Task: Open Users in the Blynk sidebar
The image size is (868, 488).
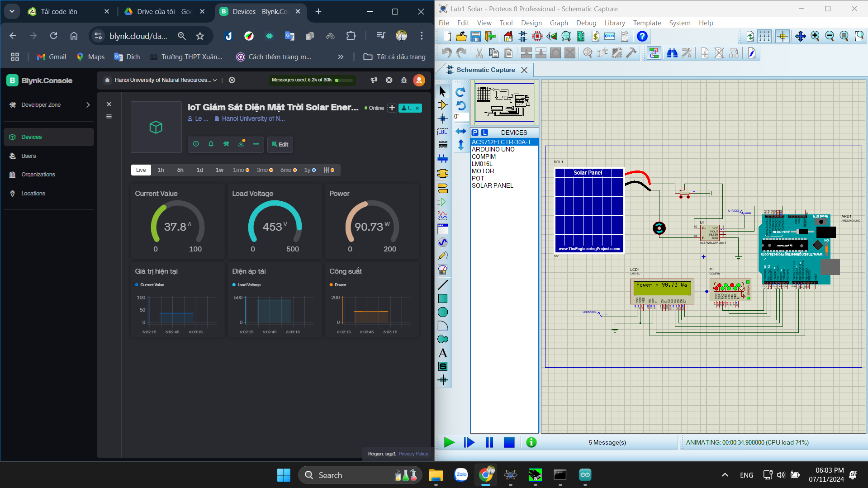Action: [x=49, y=156]
